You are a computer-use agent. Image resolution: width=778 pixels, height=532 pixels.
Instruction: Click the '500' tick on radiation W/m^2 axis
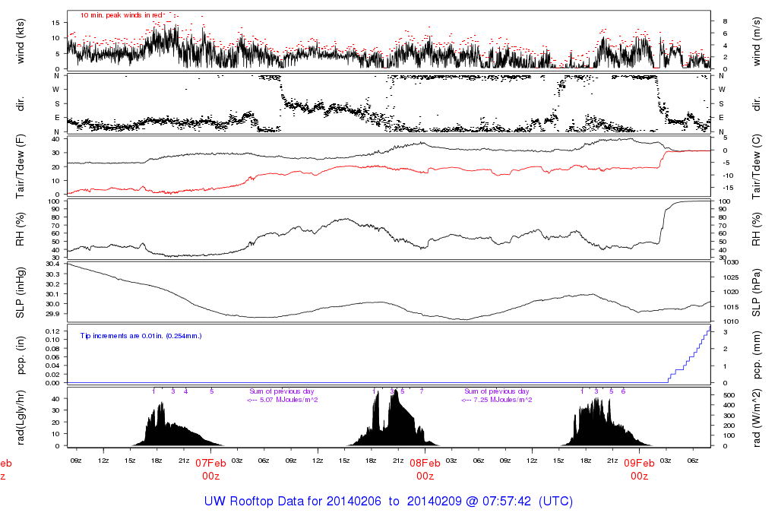pyautogui.click(x=729, y=395)
